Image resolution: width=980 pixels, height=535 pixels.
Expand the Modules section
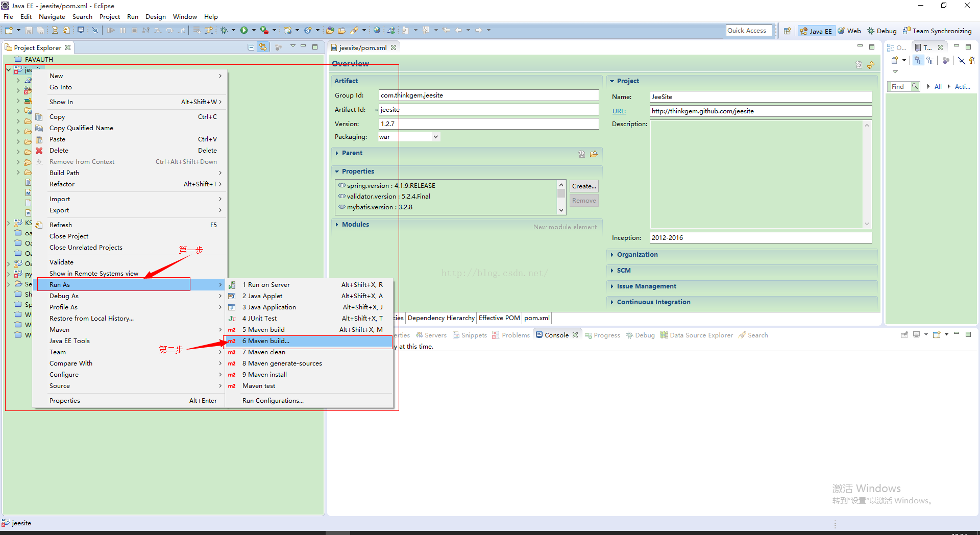[x=337, y=225]
